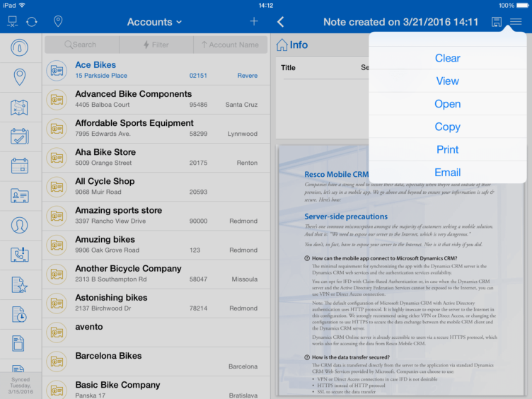Open the location pin sidebar icon
Screen dimensions: 532x399
(x=20, y=77)
